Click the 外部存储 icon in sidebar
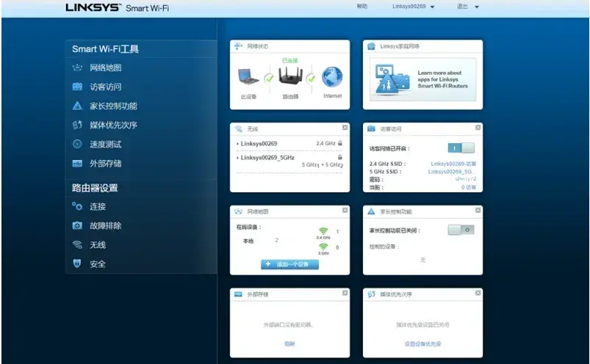The height and width of the screenshot is (364, 590). pyautogui.click(x=77, y=164)
